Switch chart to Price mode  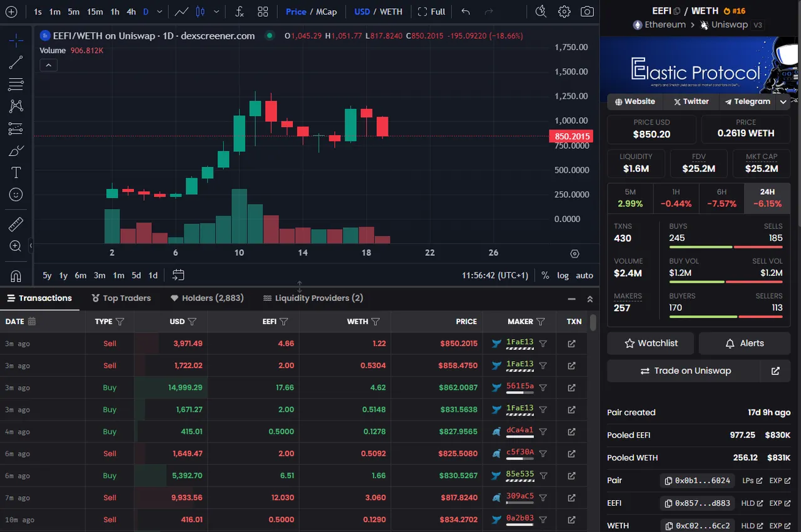(296, 11)
